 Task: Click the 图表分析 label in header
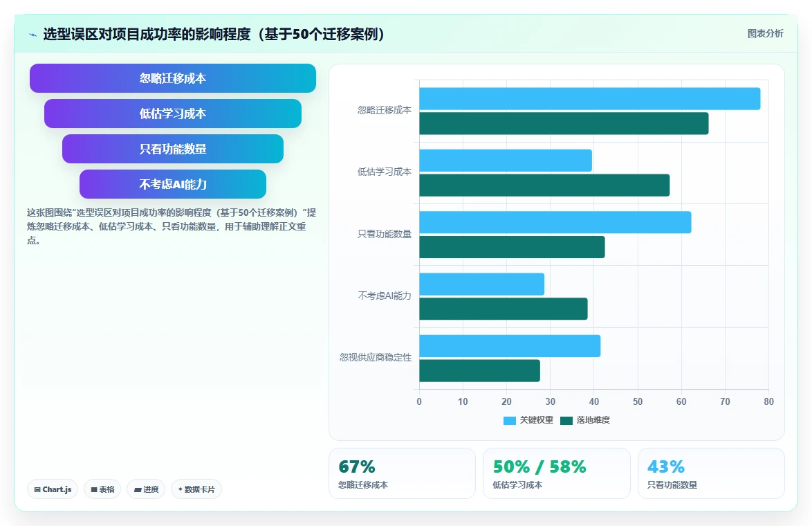765,34
